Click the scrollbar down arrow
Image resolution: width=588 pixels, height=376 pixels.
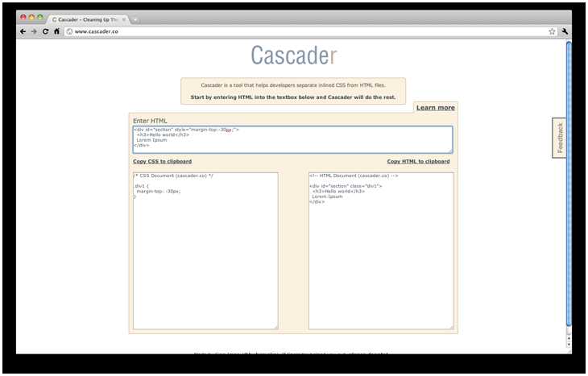[x=569, y=344]
